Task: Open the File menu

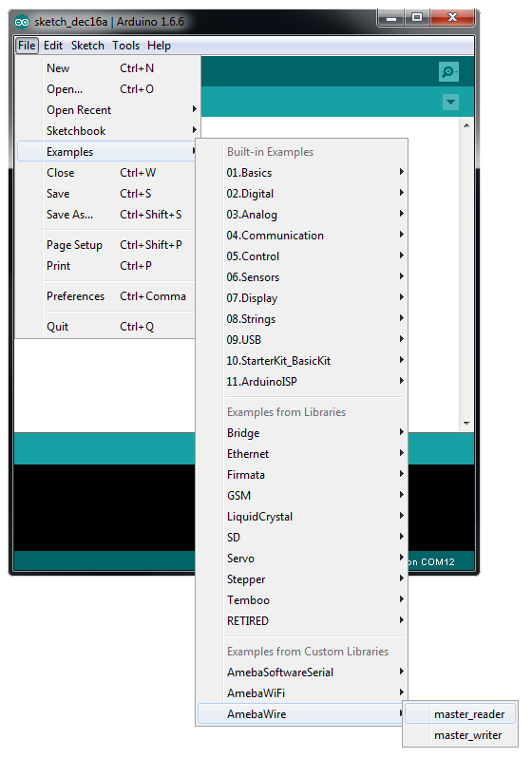Action: [27, 46]
